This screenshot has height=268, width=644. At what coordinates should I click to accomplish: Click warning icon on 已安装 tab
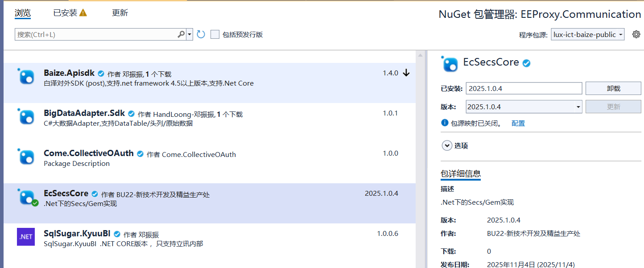click(x=83, y=13)
